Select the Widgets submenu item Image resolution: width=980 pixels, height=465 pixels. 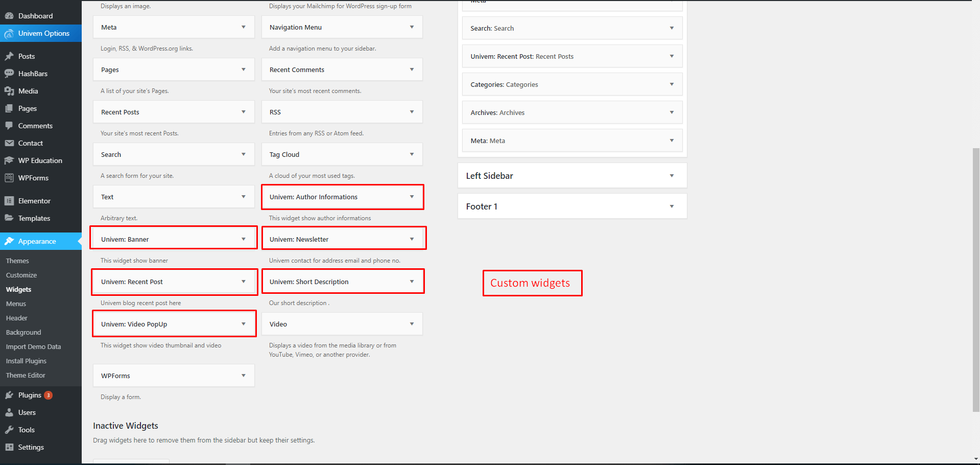point(18,289)
